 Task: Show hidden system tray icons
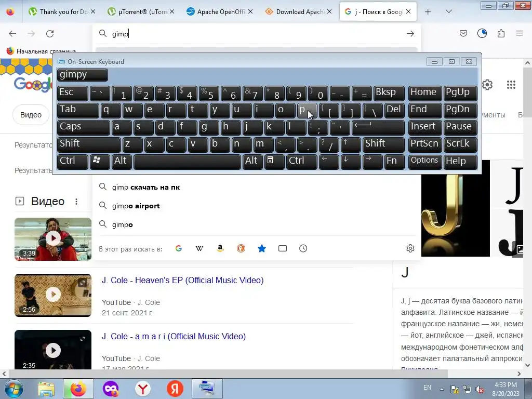coord(442,389)
